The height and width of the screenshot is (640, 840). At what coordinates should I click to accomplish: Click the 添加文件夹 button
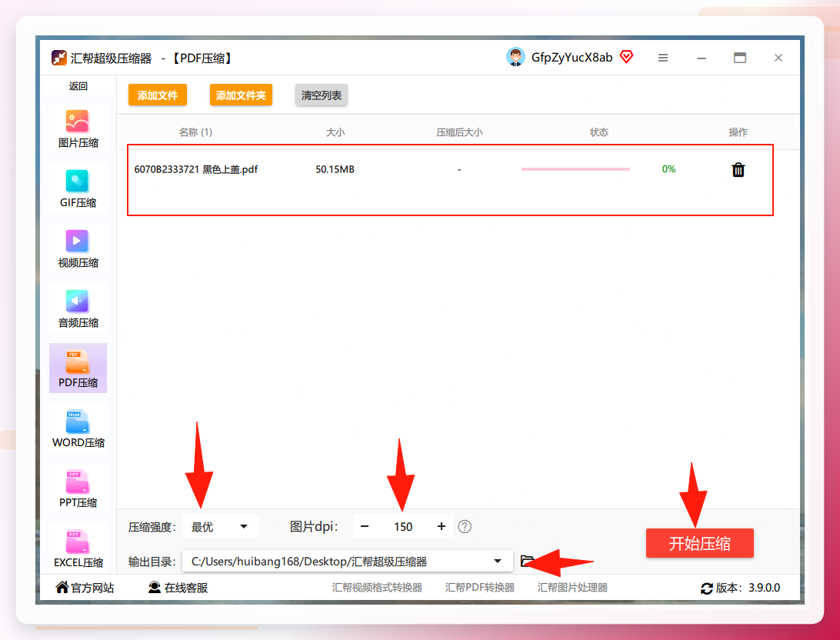point(241,95)
